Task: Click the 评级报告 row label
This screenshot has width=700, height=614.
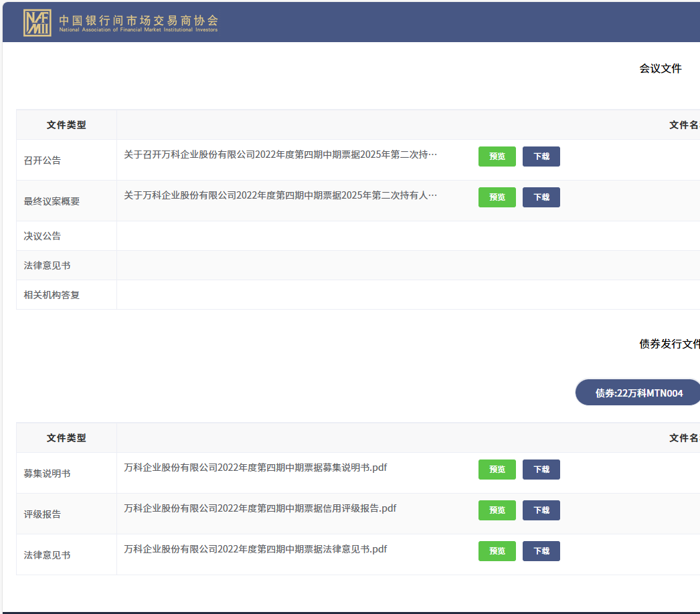Action: [x=42, y=514]
